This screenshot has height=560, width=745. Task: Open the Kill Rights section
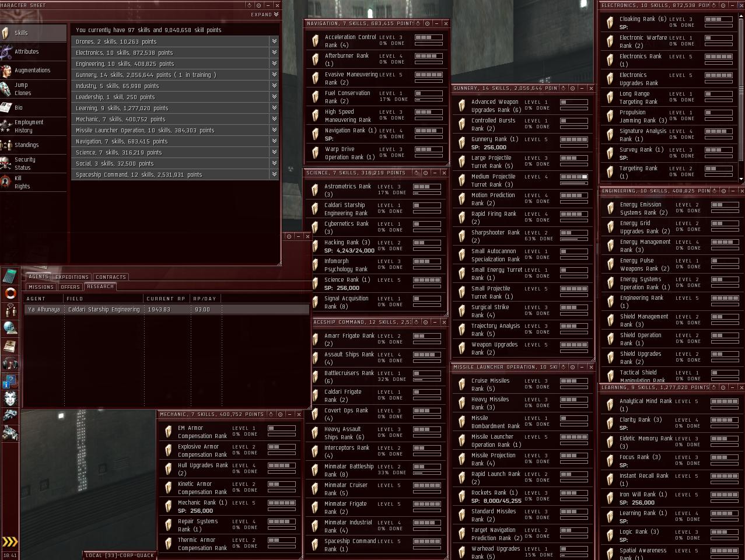point(33,183)
